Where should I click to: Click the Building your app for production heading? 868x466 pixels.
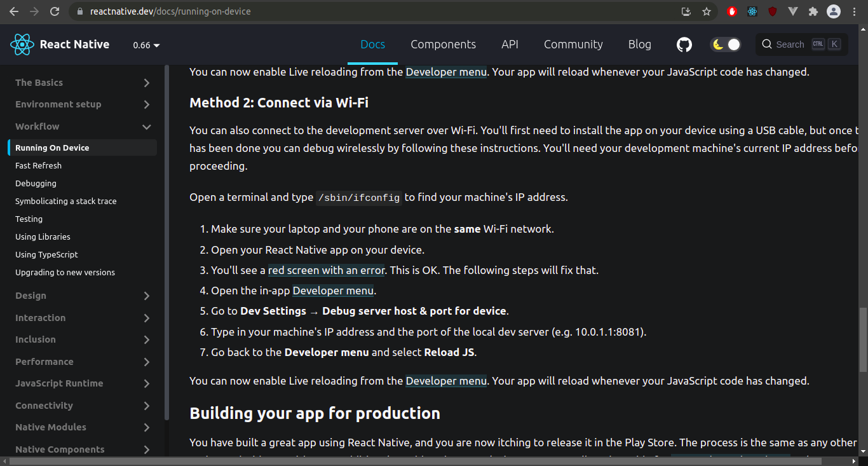tap(315, 413)
